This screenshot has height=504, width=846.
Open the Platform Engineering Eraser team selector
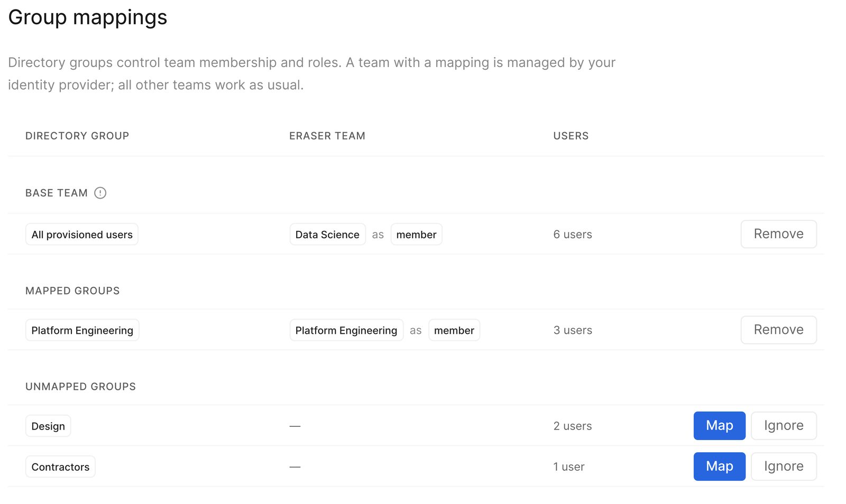click(346, 330)
